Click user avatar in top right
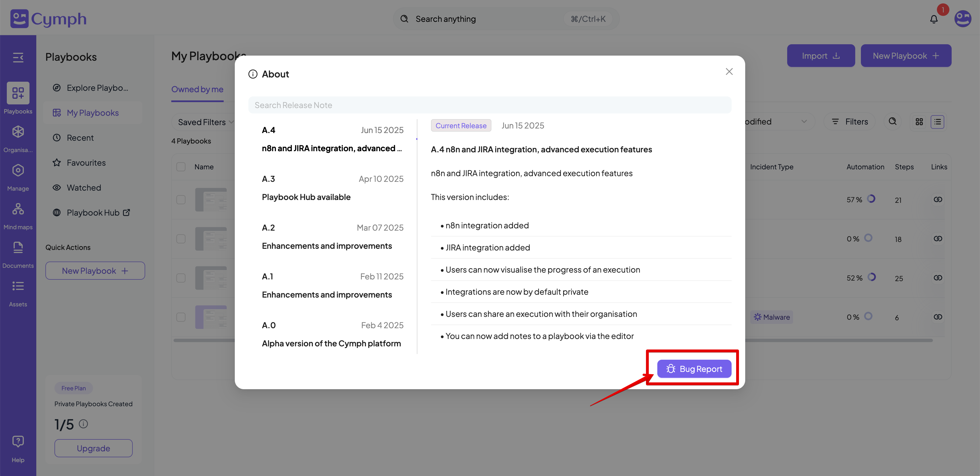The width and height of the screenshot is (980, 476). pos(962,19)
